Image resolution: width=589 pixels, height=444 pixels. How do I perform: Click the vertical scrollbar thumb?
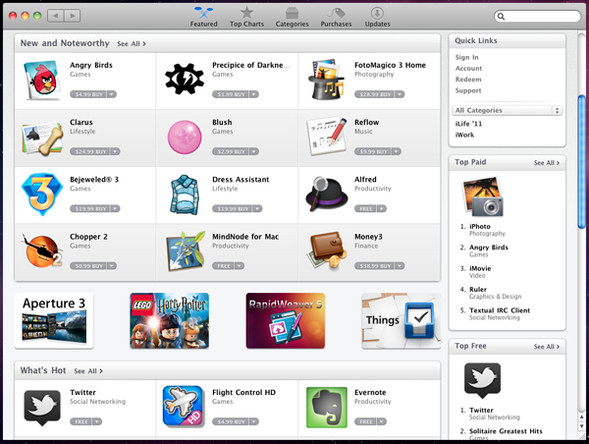coord(581,162)
